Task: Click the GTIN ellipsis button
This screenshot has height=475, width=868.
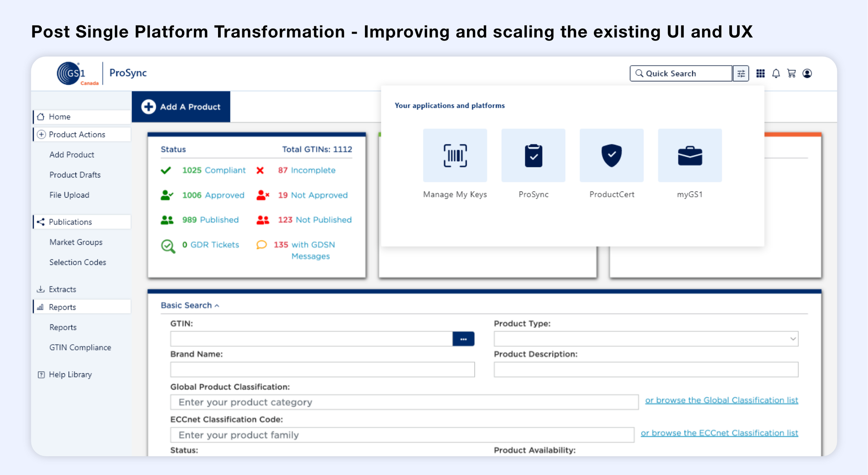Action: pos(463,339)
